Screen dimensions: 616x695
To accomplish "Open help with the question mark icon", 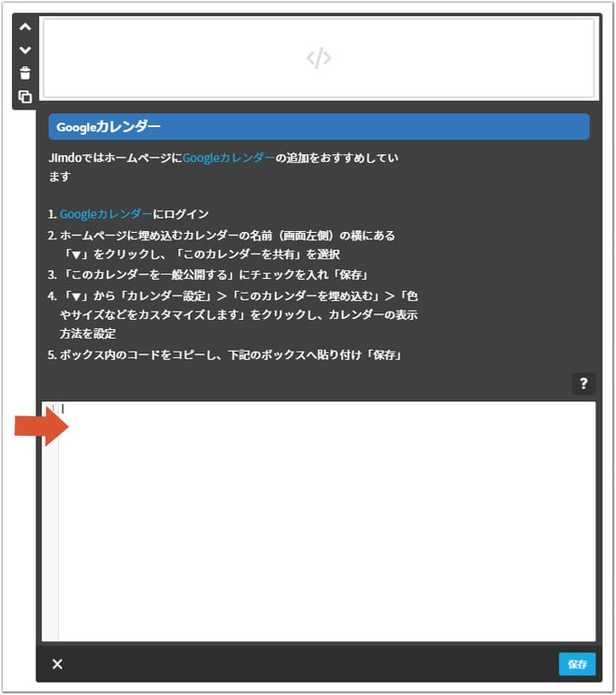I will tap(583, 384).
